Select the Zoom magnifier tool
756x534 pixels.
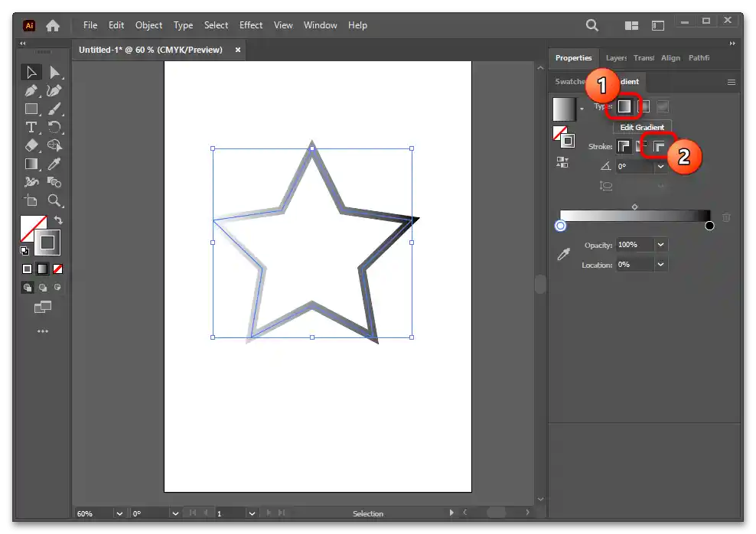(54, 200)
